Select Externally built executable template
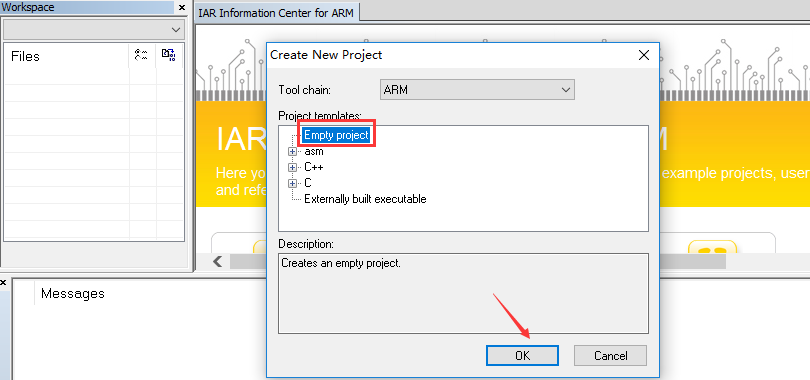This screenshot has width=810, height=380. pyautogui.click(x=365, y=199)
